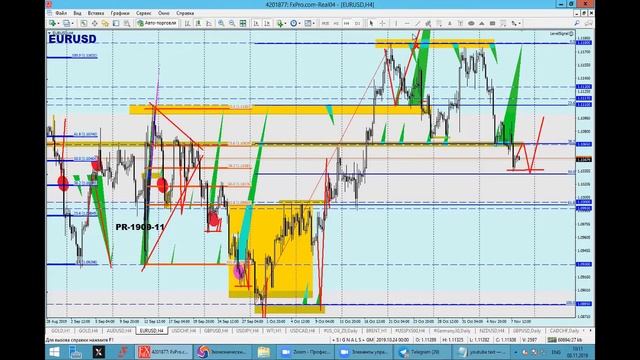Open the search magnifier in toolbar

[577, 23]
